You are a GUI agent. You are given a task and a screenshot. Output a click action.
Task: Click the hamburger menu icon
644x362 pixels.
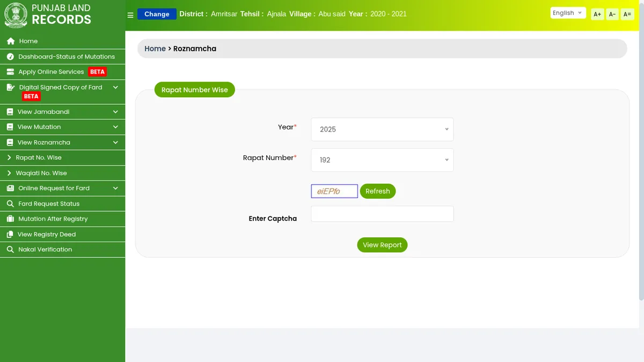pyautogui.click(x=130, y=15)
